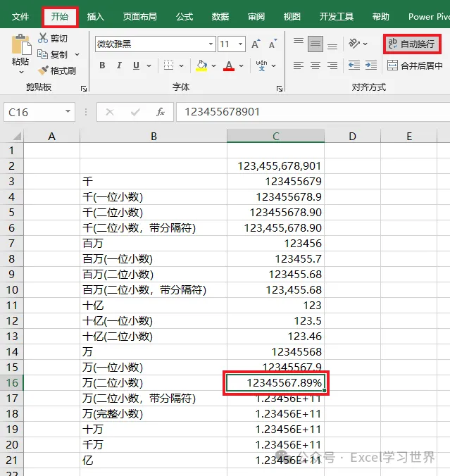Switch to the 数据 Data tab

tap(220, 16)
